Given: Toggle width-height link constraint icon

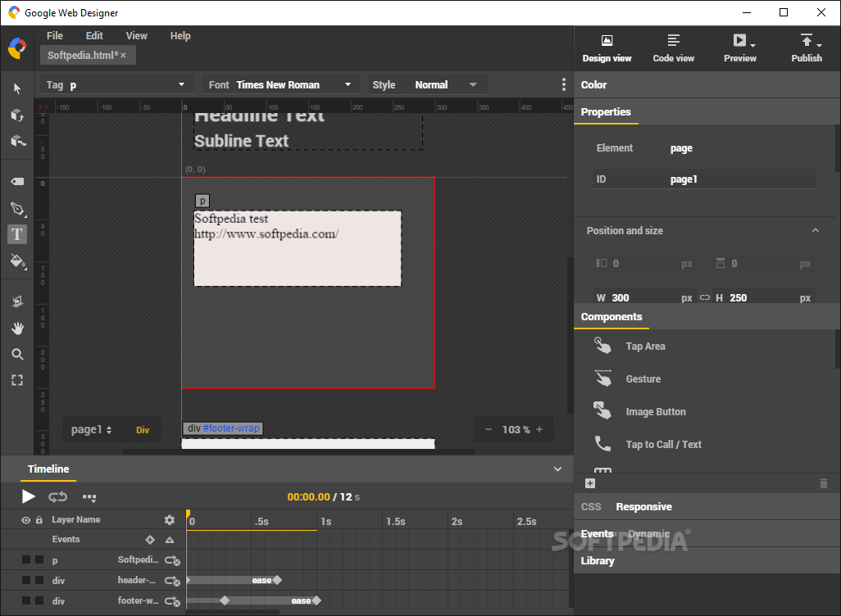Looking at the screenshot, I should click(705, 297).
